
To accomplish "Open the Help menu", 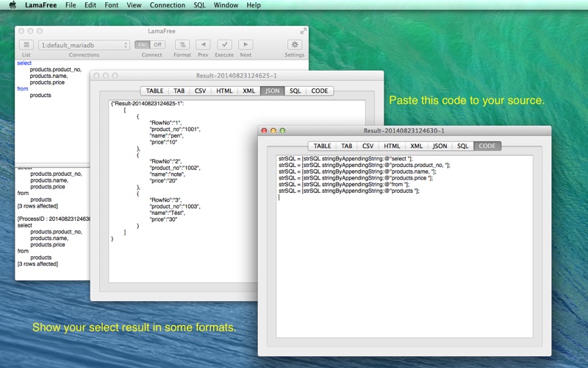I will [x=254, y=5].
